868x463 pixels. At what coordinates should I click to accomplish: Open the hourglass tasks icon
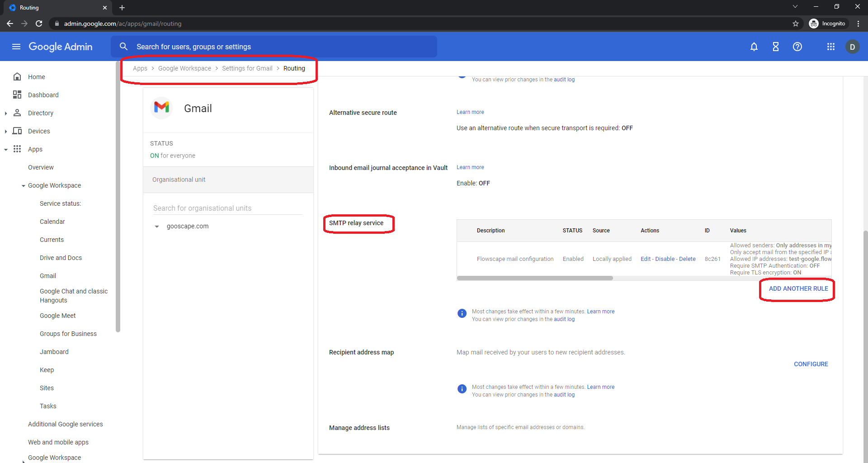775,47
